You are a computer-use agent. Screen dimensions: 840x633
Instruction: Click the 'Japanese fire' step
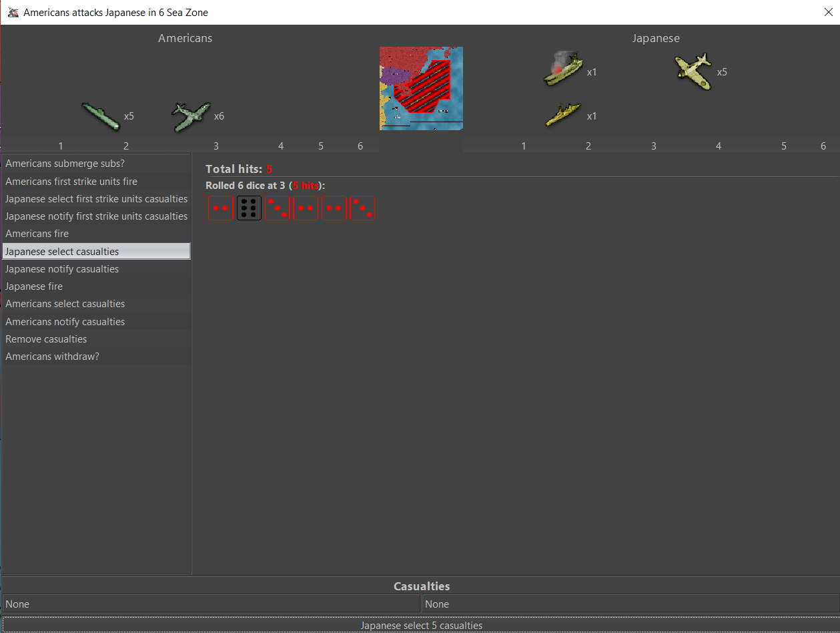(34, 286)
